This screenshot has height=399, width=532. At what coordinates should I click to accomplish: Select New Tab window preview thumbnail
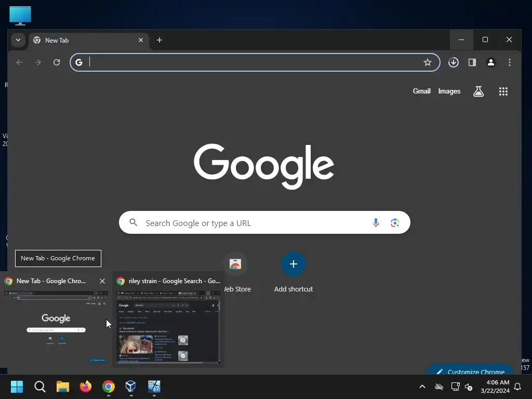(56, 327)
